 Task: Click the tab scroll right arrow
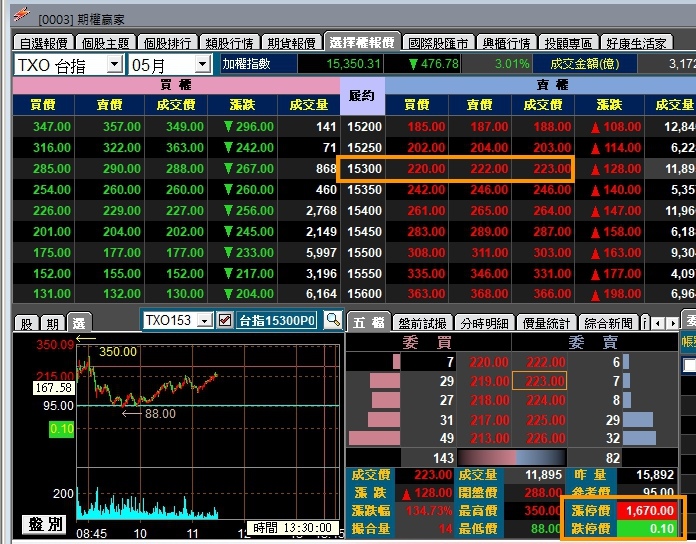(673, 323)
